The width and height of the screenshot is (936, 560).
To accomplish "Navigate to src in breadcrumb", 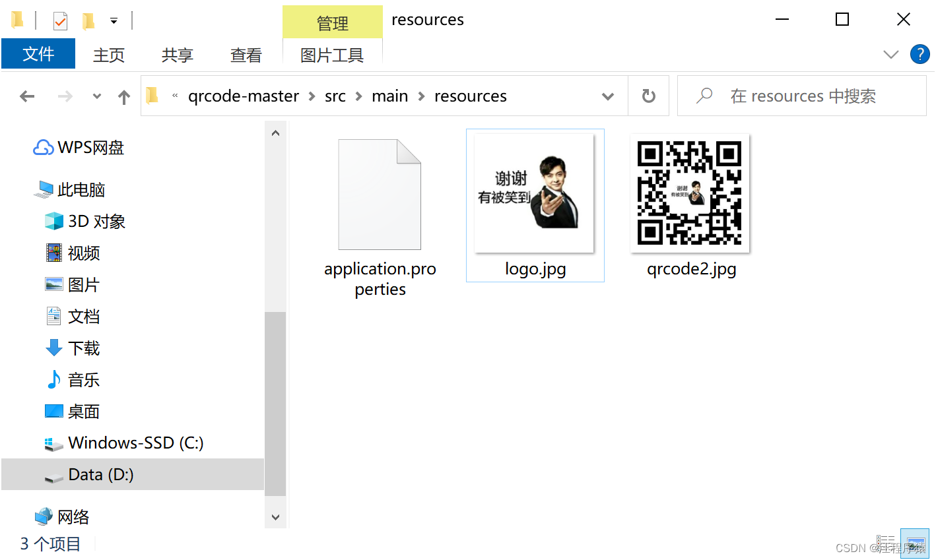I will pos(335,96).
